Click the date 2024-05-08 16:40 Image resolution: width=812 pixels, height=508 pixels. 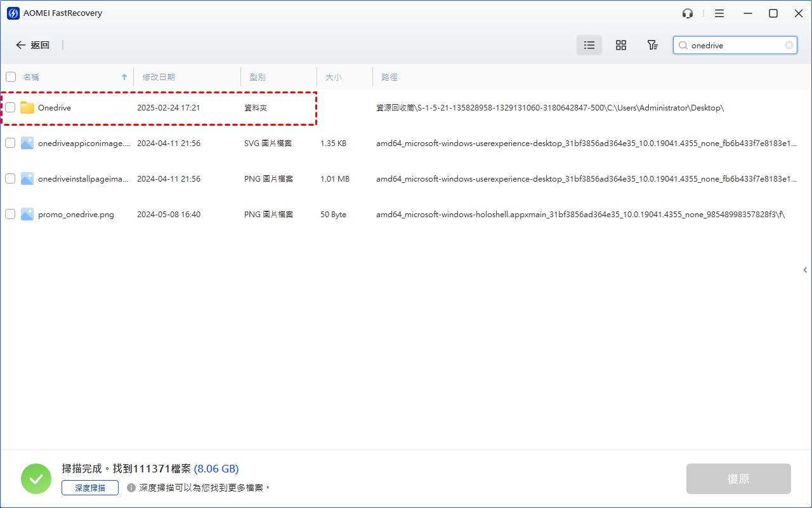pyautogui.click(x=169, y=215)
